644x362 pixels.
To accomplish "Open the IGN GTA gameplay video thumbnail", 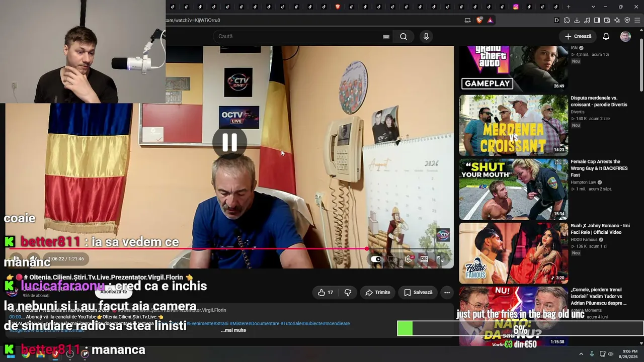I will [x=513, y=69].
